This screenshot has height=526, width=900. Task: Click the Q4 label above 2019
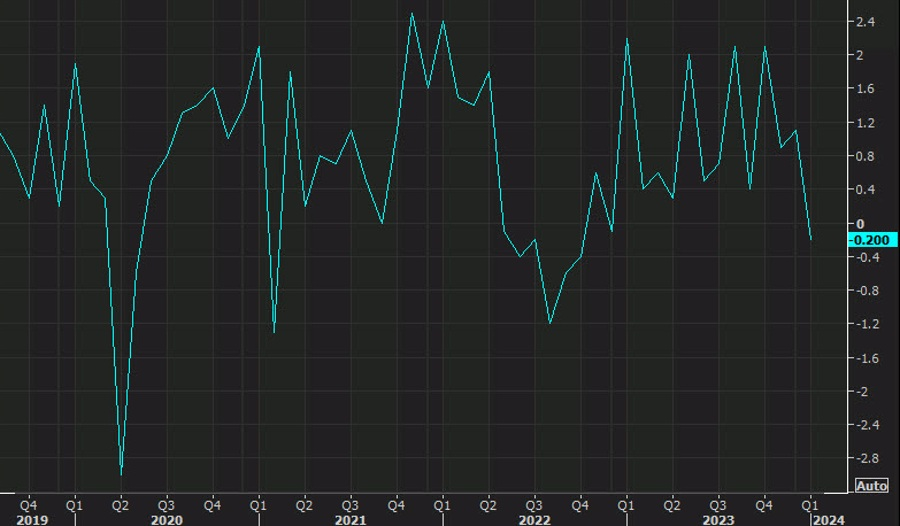pyautogui.click(x=28, y=505)
